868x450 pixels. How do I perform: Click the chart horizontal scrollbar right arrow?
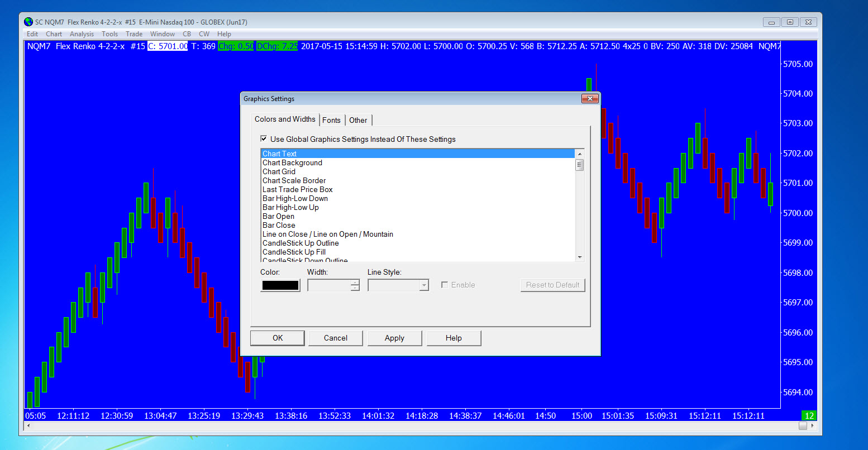coord(813,425)
